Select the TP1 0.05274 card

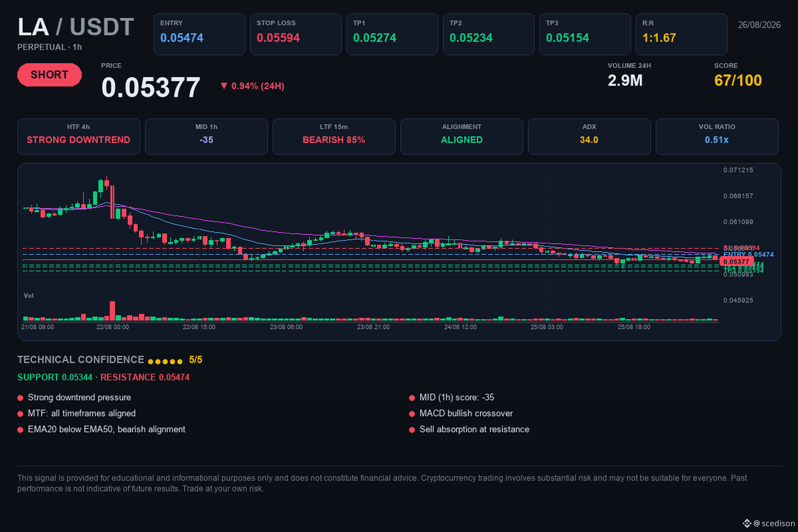click(x=392, y=34)
